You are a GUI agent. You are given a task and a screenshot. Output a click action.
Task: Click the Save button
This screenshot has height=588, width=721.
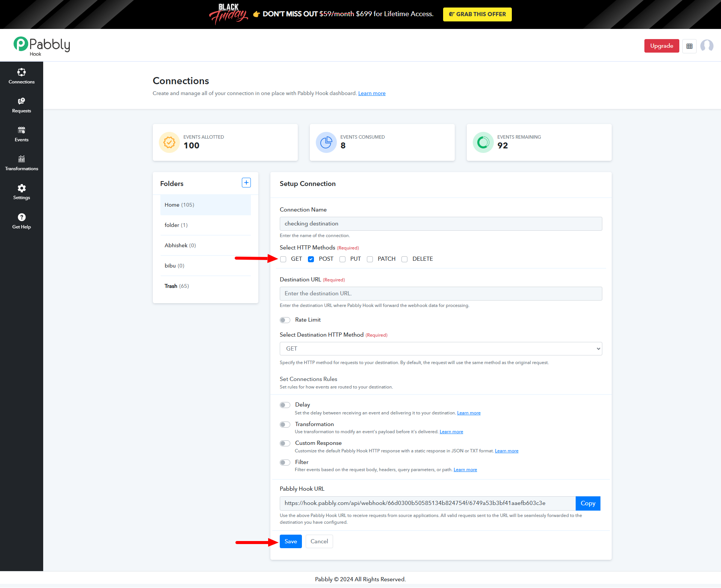[291, 541]
